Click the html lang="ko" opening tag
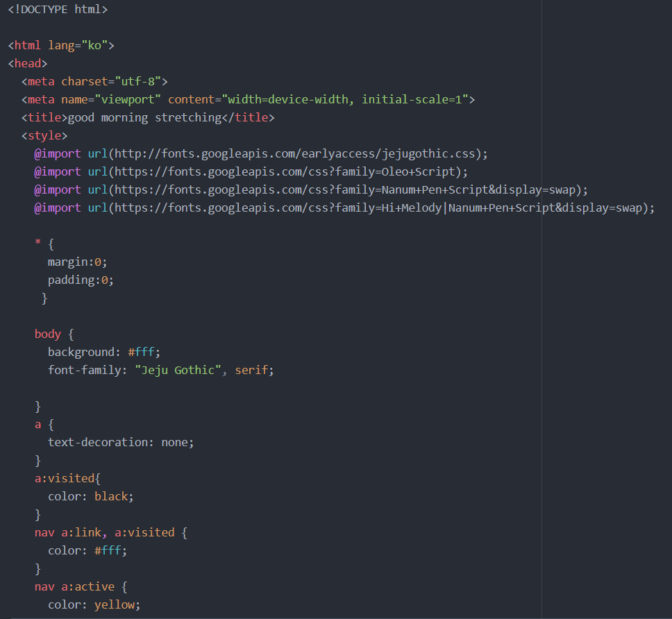Screen dimensions: 672x619 pos(61,45)
